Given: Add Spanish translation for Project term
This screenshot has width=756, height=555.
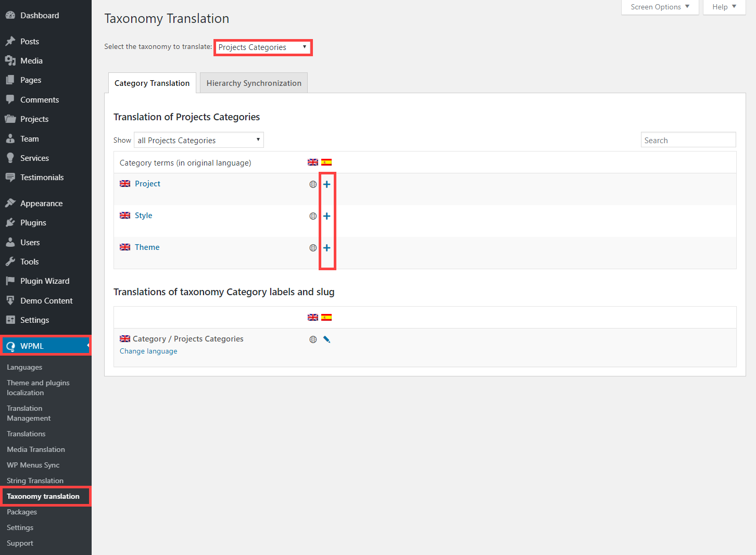Looking at the screenshot, I should pyautogui.click(x=327, y=184).
